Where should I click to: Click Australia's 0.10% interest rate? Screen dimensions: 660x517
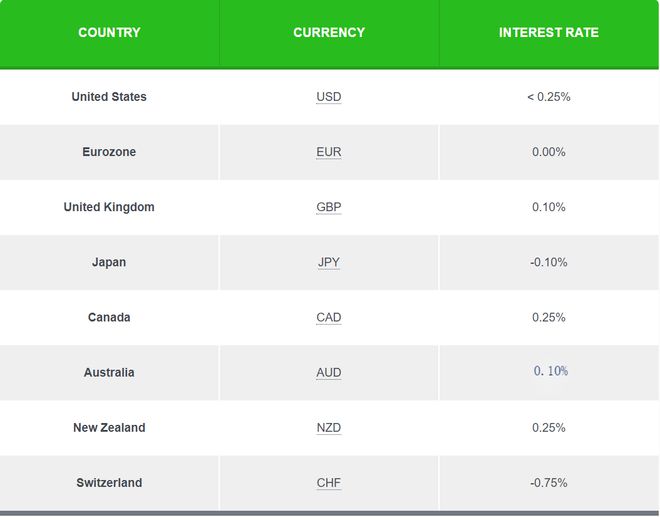tap(551, 371)
